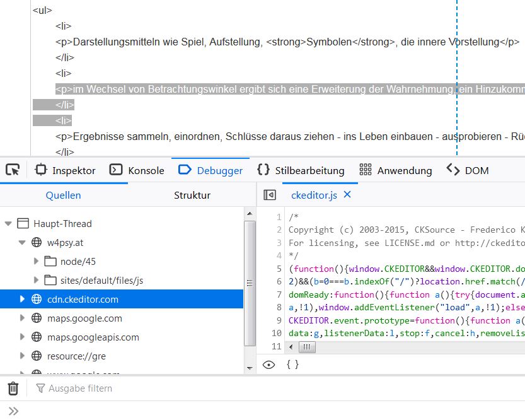Expand the sites/default/files/js folder
Screen dimensions: 525x420
pyautogui.click(x=36, y=280)
